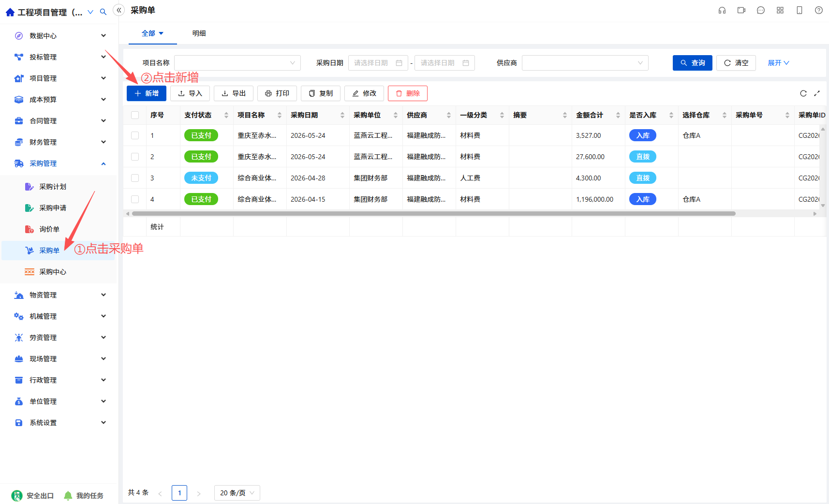This screenshot has height=504, width=829.
Task: Click the 新增 button
Action: point(147,93)
